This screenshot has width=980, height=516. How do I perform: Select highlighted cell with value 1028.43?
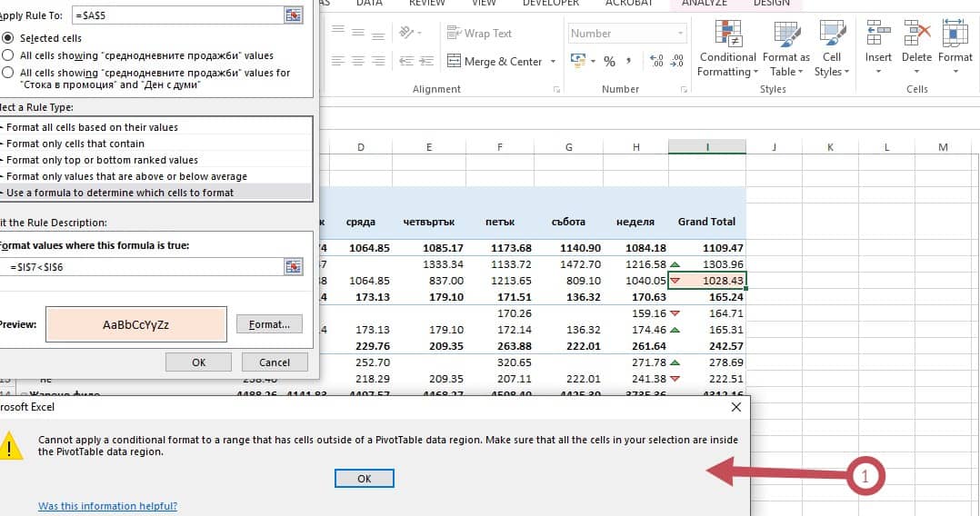pos(707,281)
